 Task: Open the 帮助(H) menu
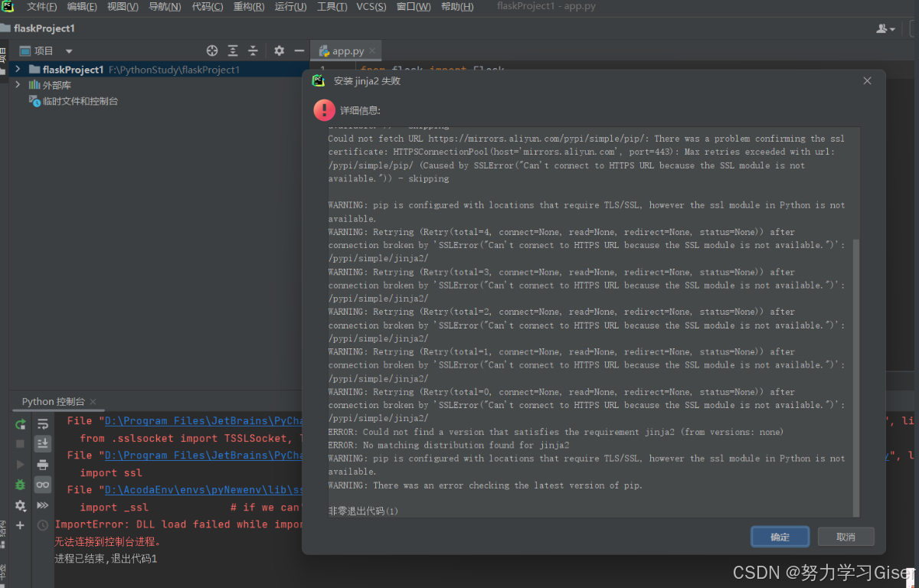point(456,7)
